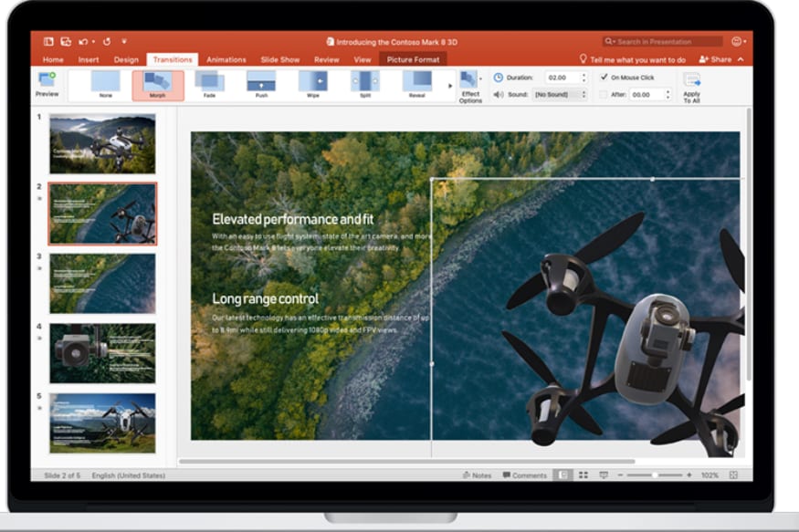The image size is (799, 532).
Task: Open the undo history dropdown arrow
Action: click(x=94, y=42)
